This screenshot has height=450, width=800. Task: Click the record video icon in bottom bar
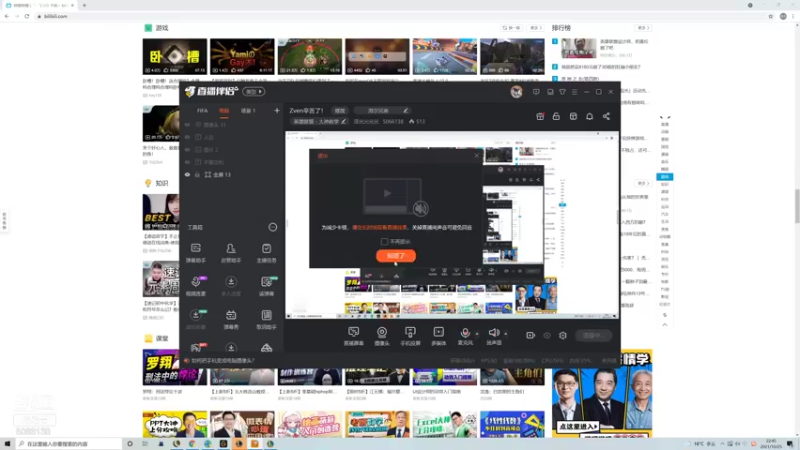click(x=530, y=336)
